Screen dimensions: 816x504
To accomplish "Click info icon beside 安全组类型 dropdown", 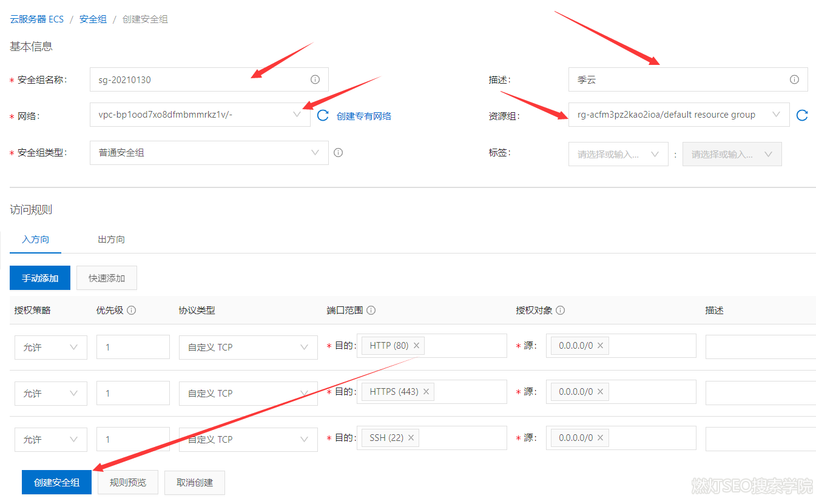I will 339,153.
